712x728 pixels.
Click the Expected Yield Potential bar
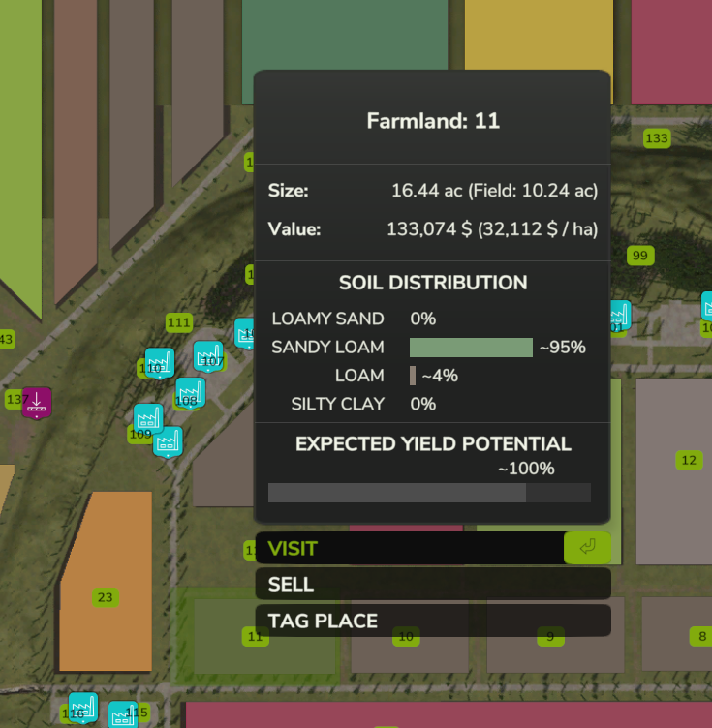(428, 493)
